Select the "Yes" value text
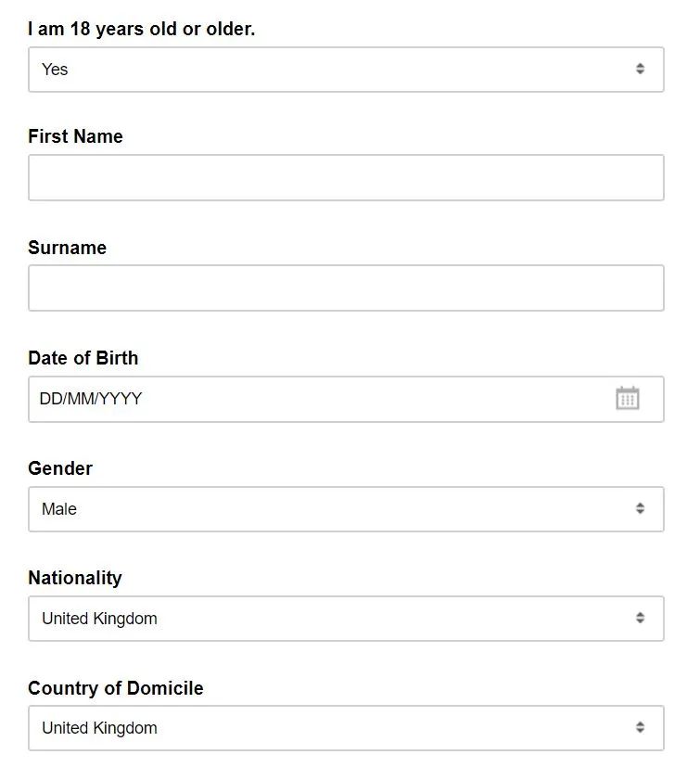 (x=55, y=70)
